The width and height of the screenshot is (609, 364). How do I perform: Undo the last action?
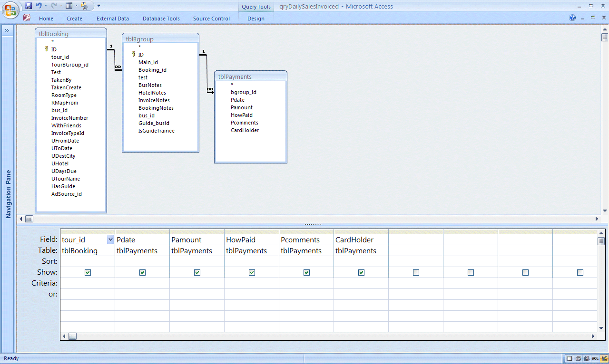click(x=39, y=6)
